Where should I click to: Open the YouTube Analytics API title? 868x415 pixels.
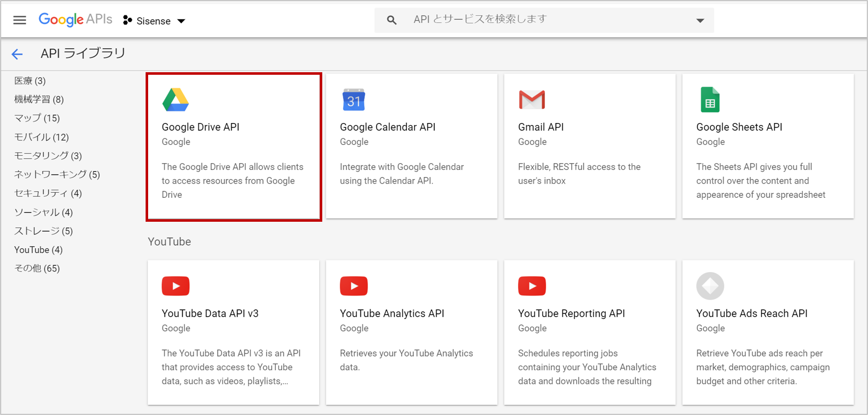pos(392,313)
